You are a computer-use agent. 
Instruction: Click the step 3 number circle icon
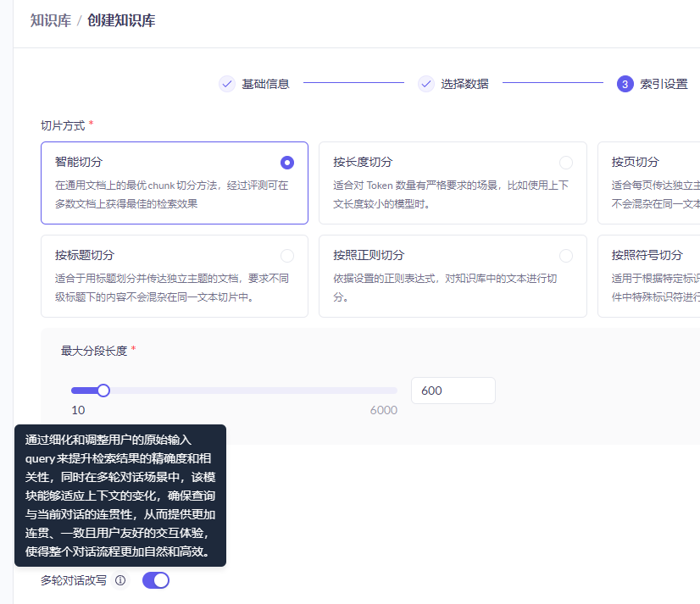[625, 84]
